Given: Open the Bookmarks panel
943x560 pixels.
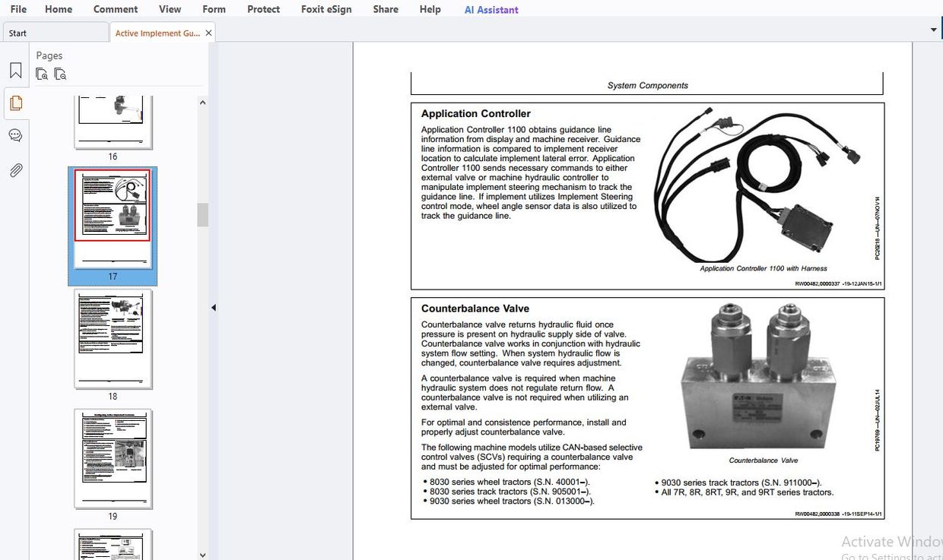Looking at the screenshot, I should coord(15,70).
